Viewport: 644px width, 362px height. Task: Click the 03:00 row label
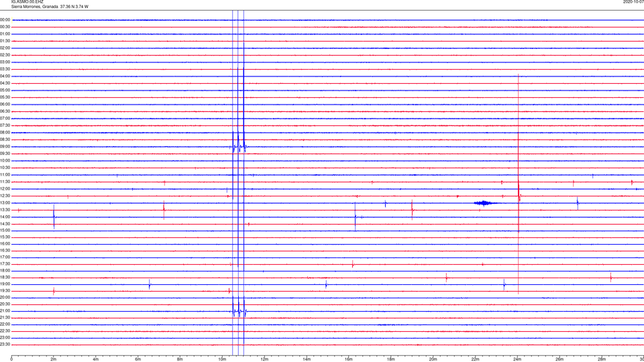click(x=5, y=62)
